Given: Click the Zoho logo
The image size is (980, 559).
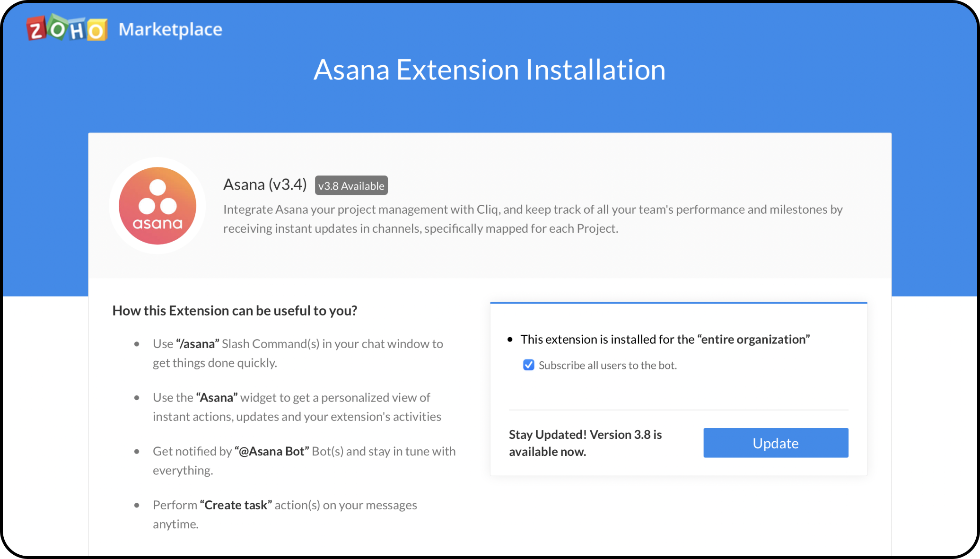Looking at the screenshot, I should tap(67, 29).
